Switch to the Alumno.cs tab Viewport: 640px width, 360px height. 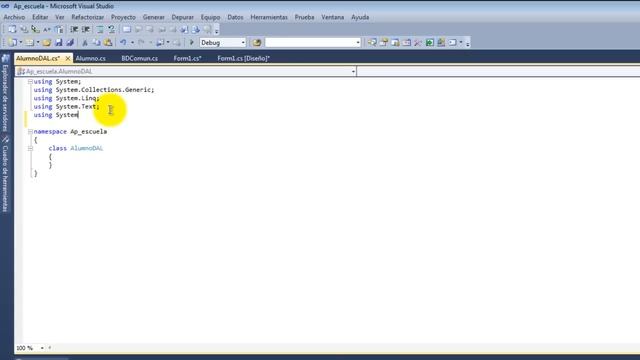[x=91, y=58]
